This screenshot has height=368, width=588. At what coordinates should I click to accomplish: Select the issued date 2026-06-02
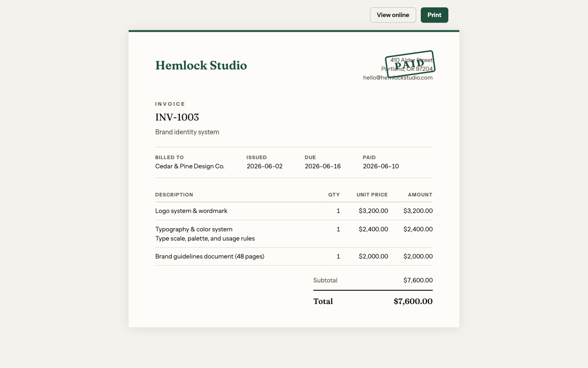coord(265,166)
